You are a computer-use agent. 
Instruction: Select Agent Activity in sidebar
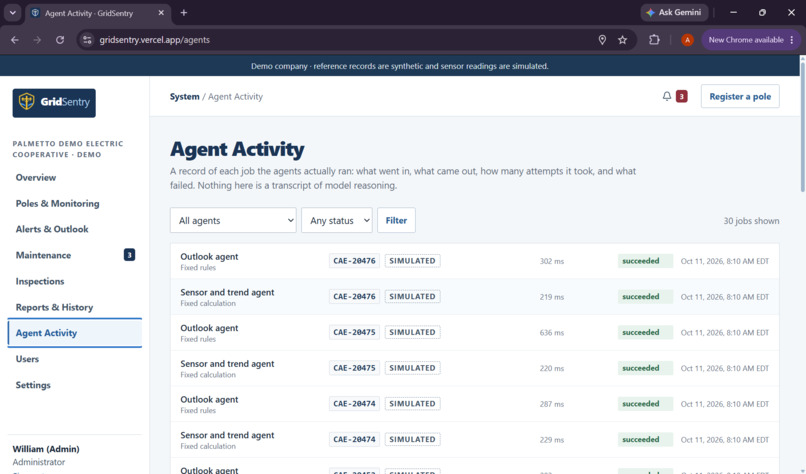point(75,333)
